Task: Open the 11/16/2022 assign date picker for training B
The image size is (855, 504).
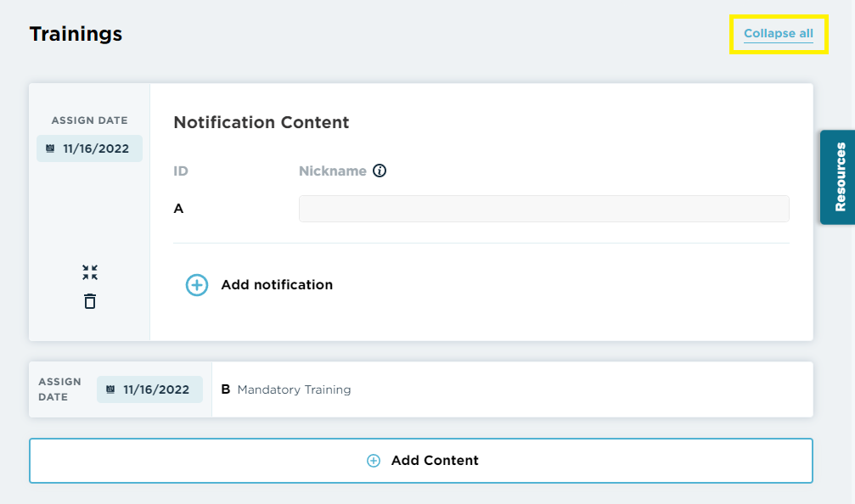Action: pyautogui.click(x=149, y=389)
